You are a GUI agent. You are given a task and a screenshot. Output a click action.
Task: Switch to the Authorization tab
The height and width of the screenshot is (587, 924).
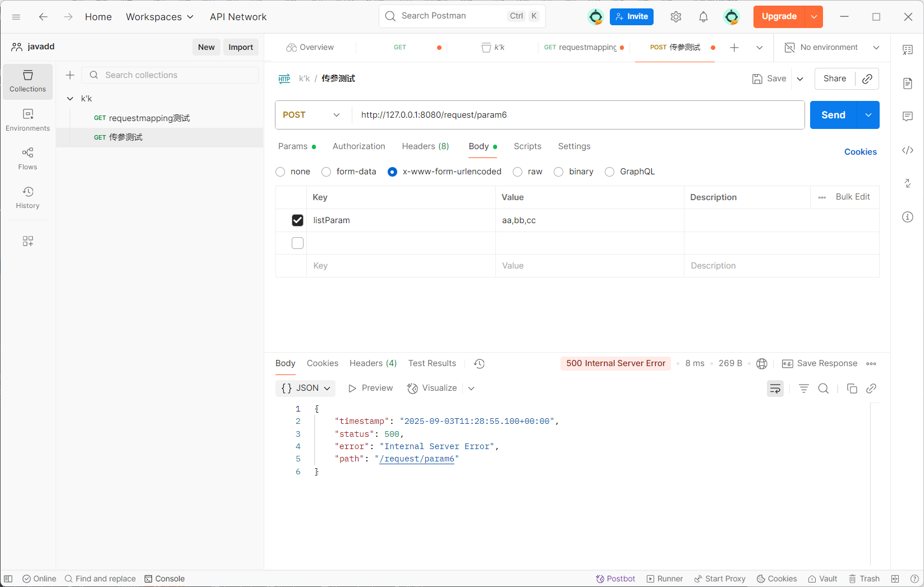359,146
